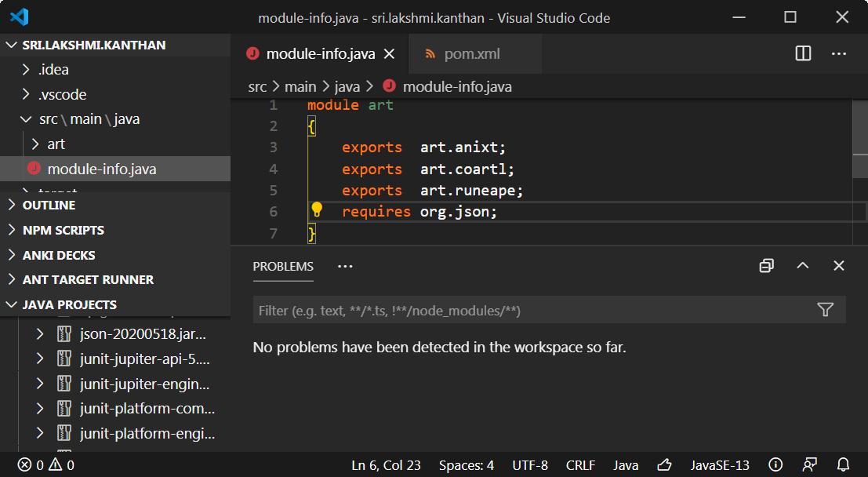Click the 'exports art.runeape;' code line

(x=432, y=191)
